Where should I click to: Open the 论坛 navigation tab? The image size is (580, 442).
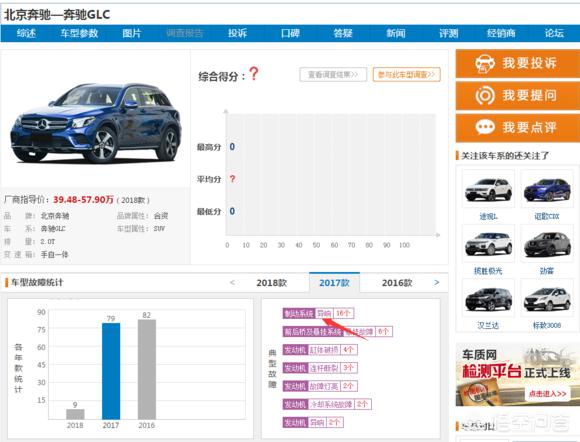coord(554,34)
